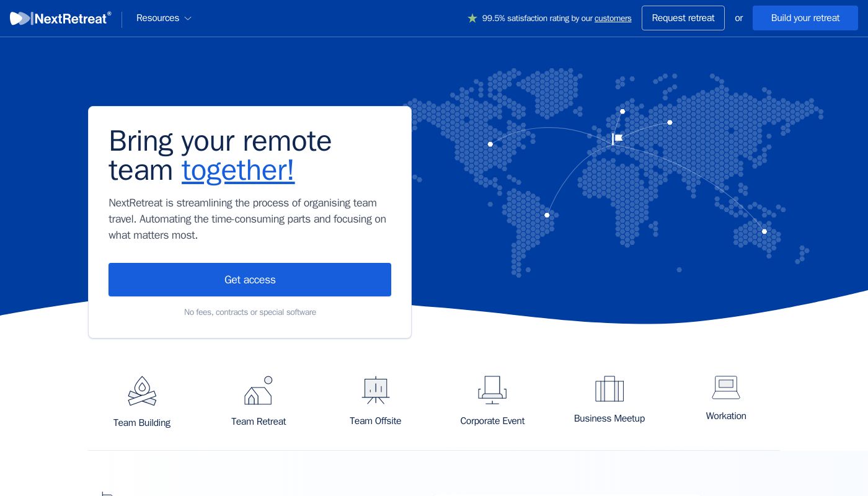Image resolution: width=868 pixels, height=496 pixels.
Task: Select the Workation laptop icon
Action: click(726, 387)
